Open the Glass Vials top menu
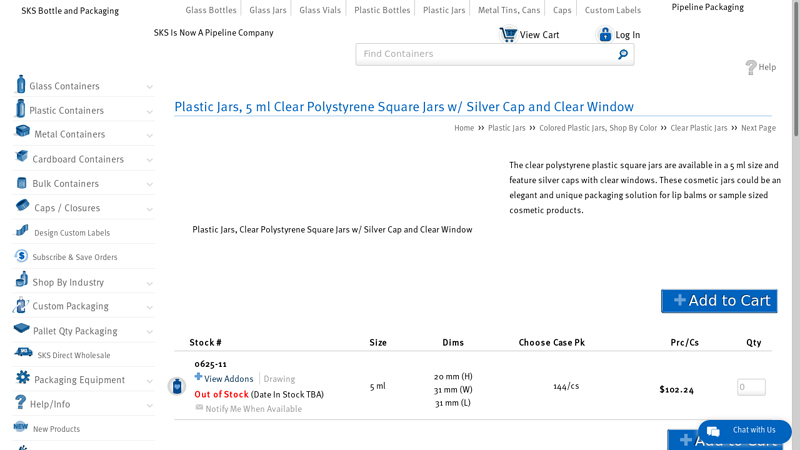The image size is (800, 450). (x=320, y=10)
